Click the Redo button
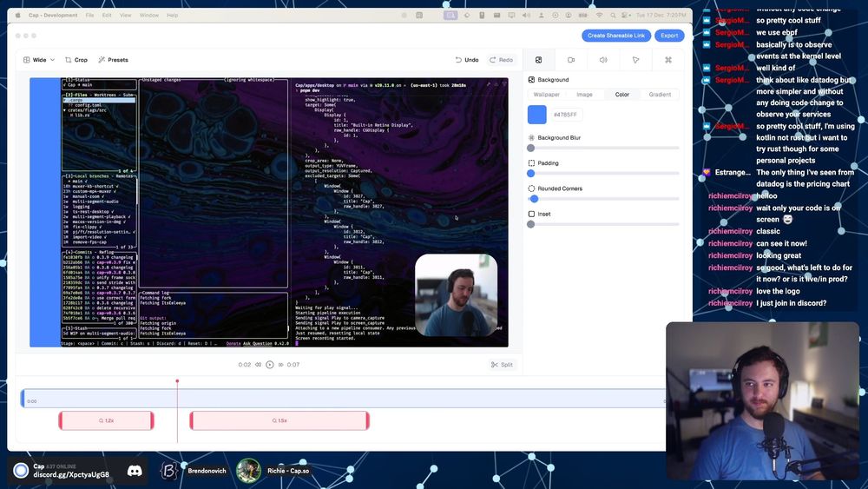This screenshot has width=868, height=489. [x=501, y=60]
